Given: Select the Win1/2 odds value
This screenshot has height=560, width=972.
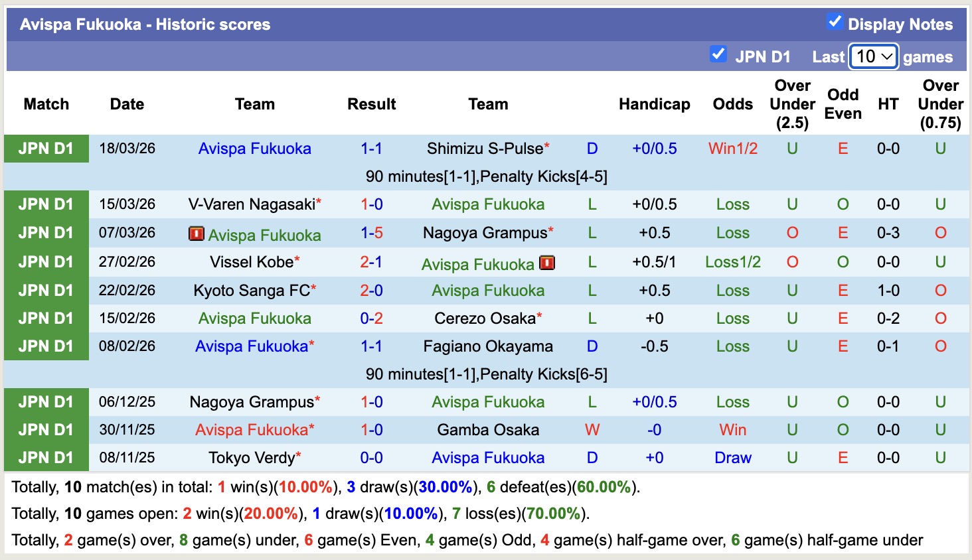Looking at the screenshot, I should [732, 148].
